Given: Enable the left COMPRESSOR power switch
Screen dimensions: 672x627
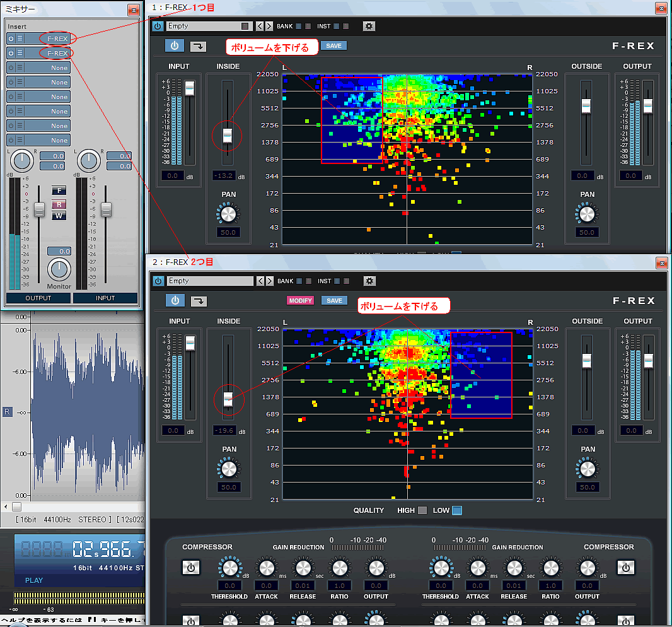Looking at the screenshot, I should (191, 568).
